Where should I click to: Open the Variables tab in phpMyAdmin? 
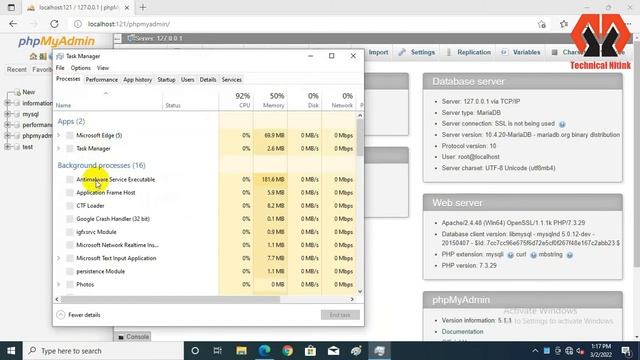[521, 52]
